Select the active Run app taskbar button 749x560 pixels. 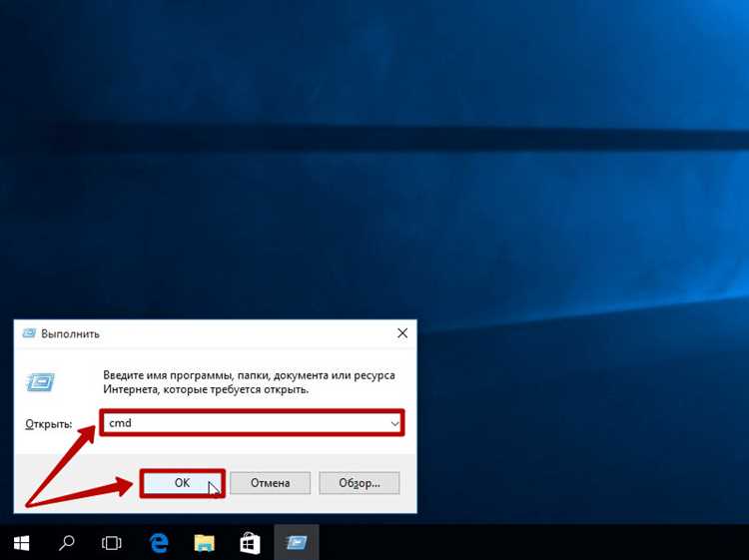pyautogui.click(x=297, y=542)
